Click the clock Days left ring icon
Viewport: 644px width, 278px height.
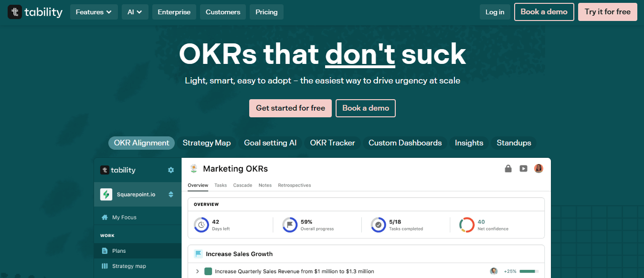[201, 225]
